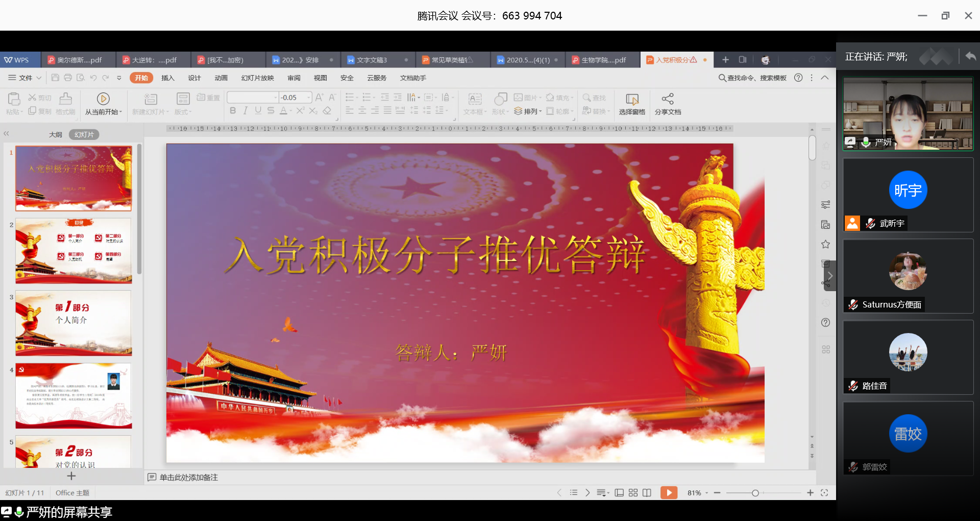Switch to the 大纲 outline panel tab

(56, 134)
